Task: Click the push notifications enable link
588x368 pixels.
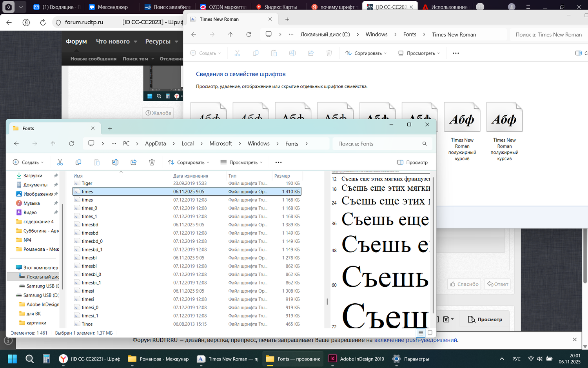Action: click(416, 340)
